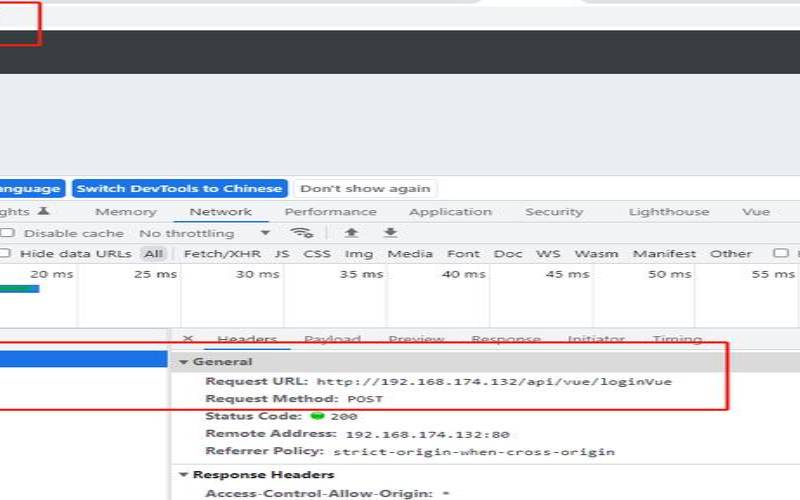Open the Application panel tab
Viewport: 800px width, 500px height.
[450, 212]
